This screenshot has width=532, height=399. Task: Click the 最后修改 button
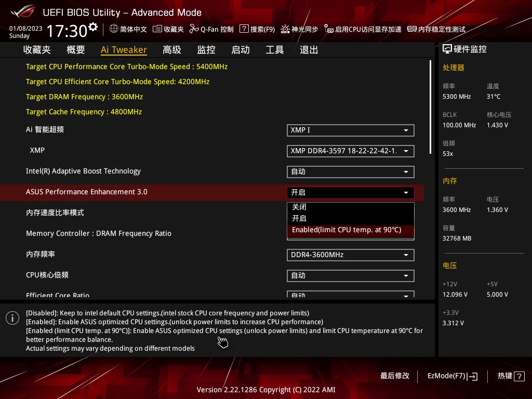(395, 376)
